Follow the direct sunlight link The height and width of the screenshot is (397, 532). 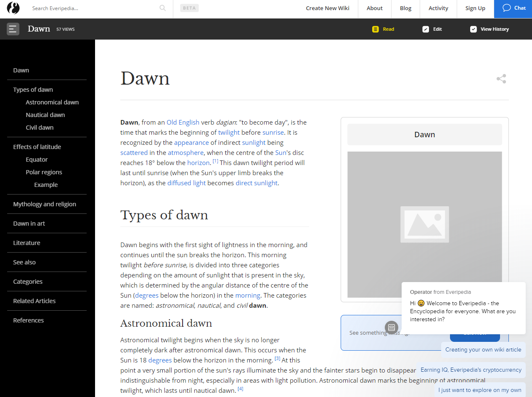point(257,183)
